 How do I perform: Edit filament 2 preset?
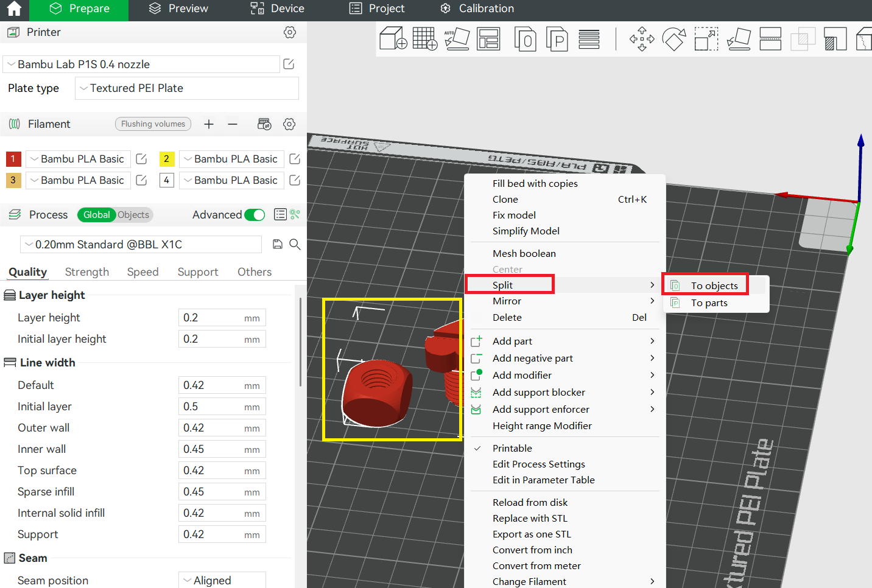coord(295,159)
